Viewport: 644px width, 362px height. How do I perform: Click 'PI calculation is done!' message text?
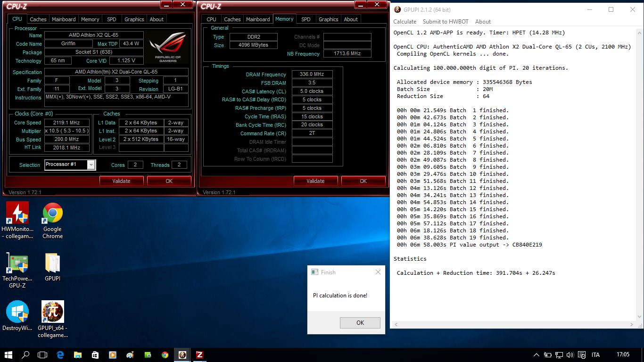(x=340, y=296)
